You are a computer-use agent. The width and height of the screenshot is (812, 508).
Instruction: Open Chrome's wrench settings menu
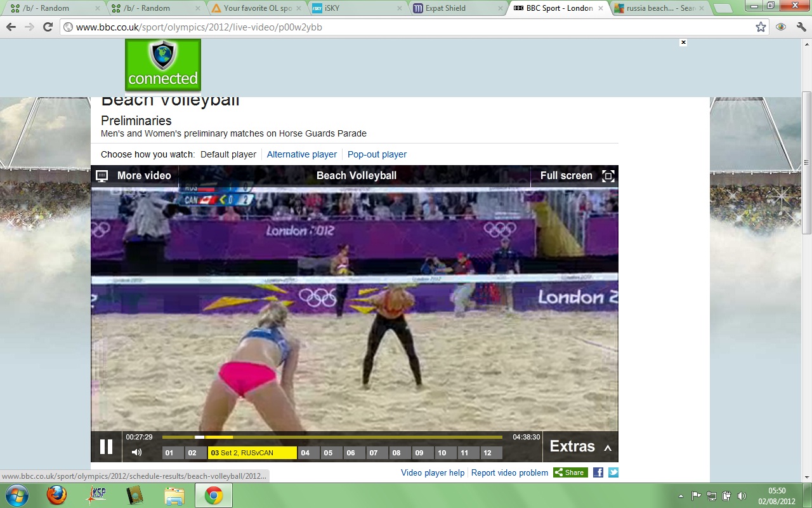click(x=801, y=27)
